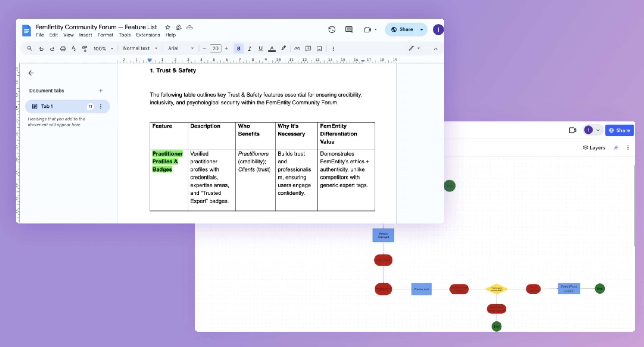Insert an image

319,49
